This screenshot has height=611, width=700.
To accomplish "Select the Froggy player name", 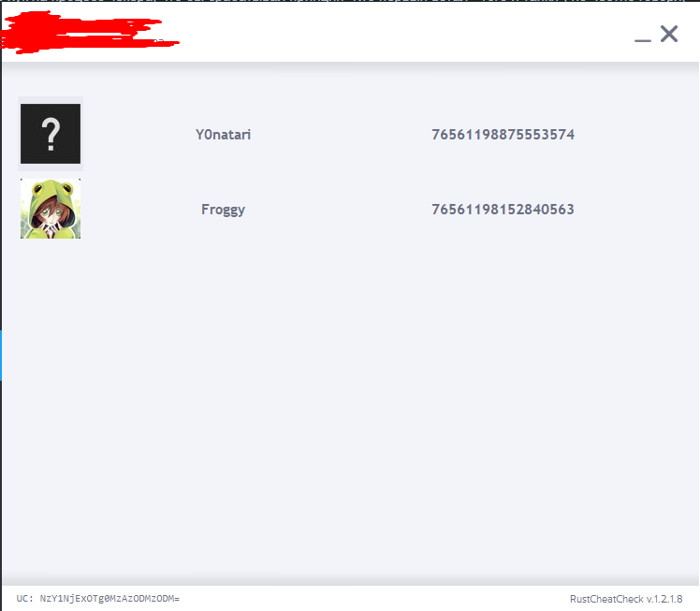I will click(x=223, y=210).
